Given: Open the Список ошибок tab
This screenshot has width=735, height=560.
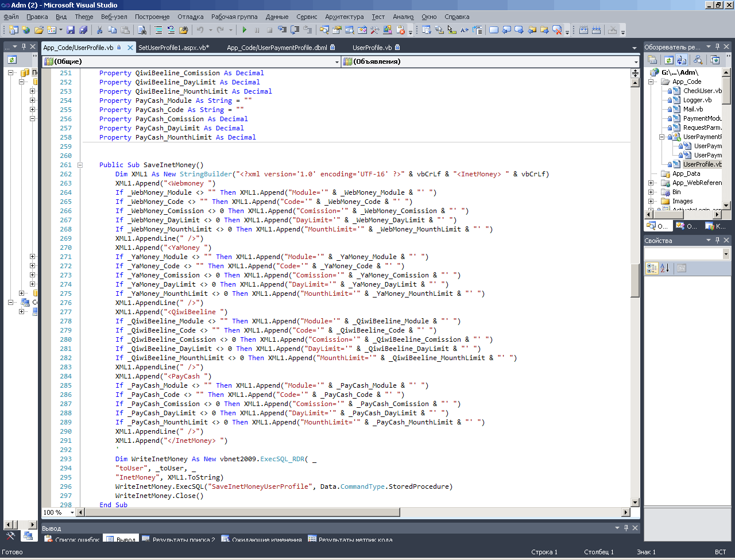Looking at the screenshot, I should click(x=72, y=539).
